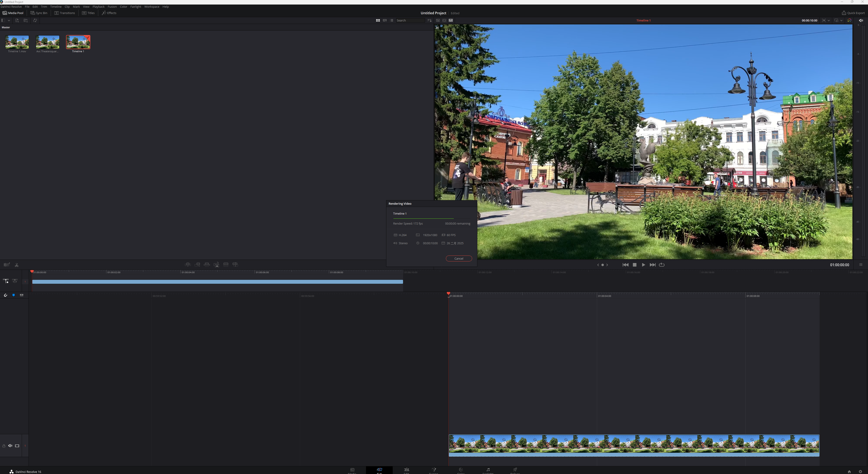Toggle loop playback
868x474 pixels.
click(662, 265)
